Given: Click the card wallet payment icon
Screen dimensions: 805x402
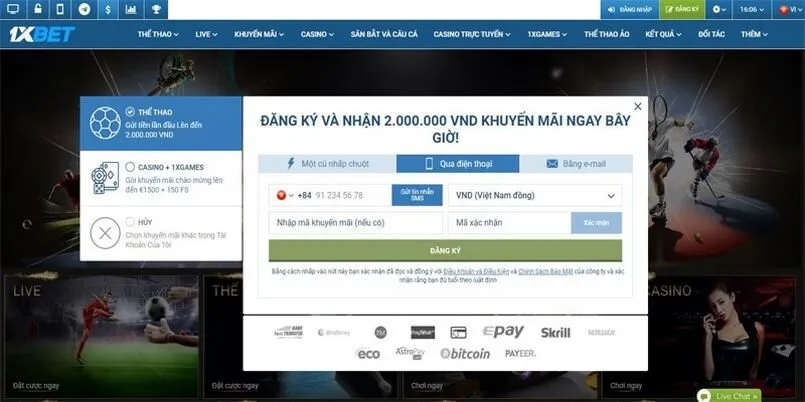Looking at the screenshot, I should [x=458, y=333].
